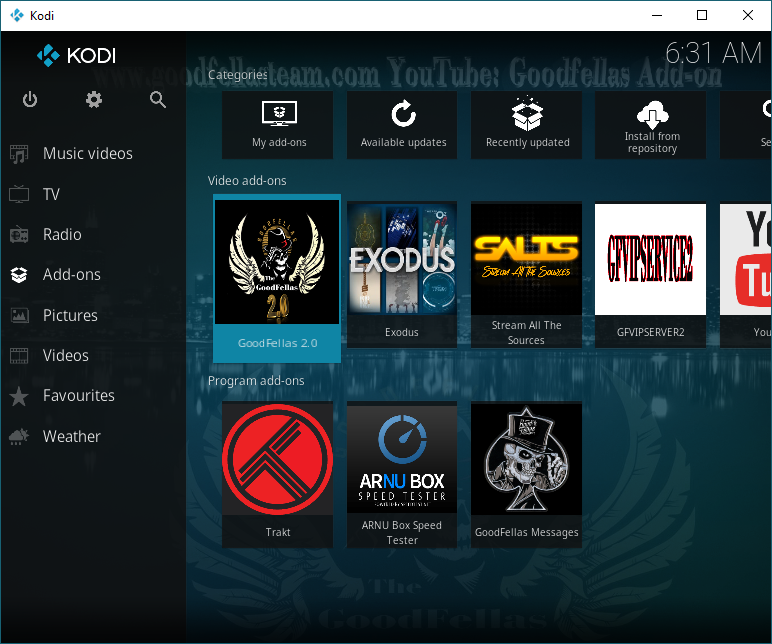Launch the Exodus video add-on
This screenshot has height=644, width=772.
(x=402, y=275)
